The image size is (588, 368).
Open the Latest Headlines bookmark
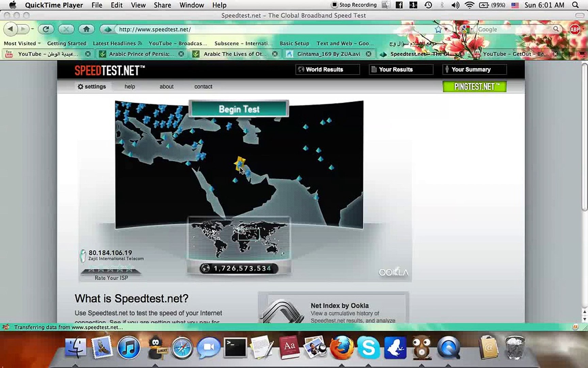point(117,43)
